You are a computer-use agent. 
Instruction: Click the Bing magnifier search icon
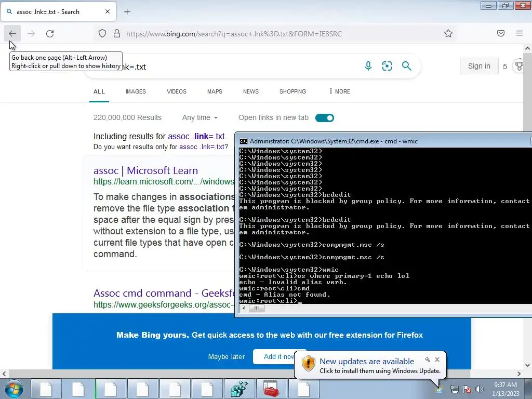point(406,66)
